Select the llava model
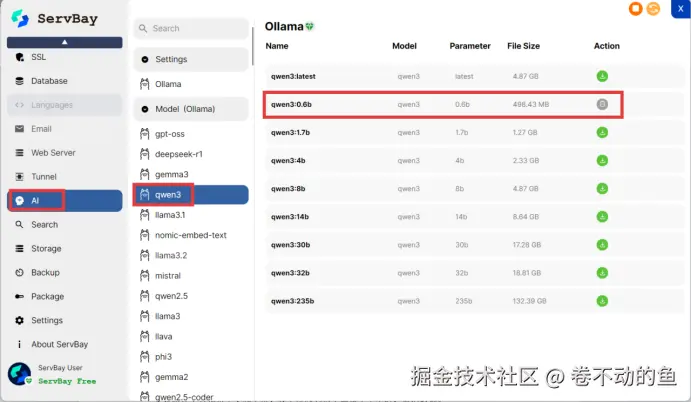The image size is (691, 402). point(191,336)
